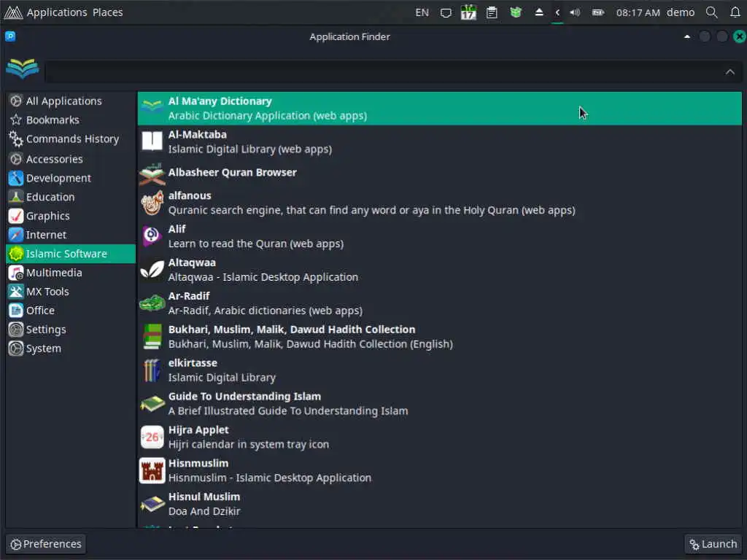Click the Islamic Software category icon
747x560 pixels.
click(x=16, y=254)
